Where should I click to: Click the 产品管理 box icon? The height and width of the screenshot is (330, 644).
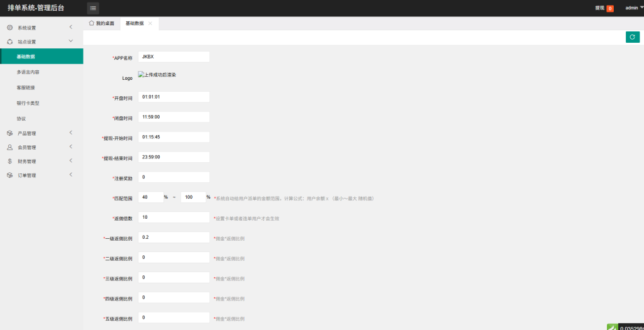pos(9,133)
